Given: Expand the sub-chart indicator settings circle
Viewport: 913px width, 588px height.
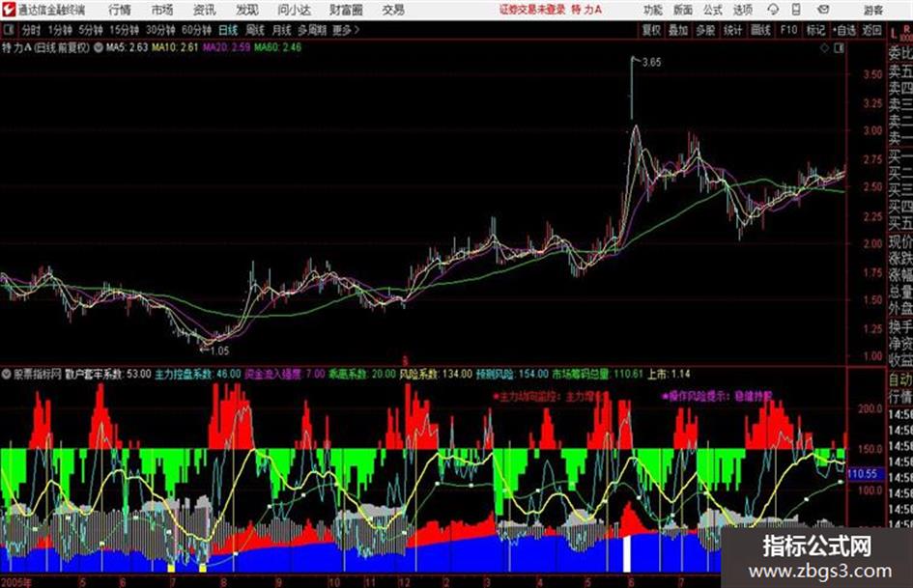Looking at the screenshot, I should click(7, 374).
